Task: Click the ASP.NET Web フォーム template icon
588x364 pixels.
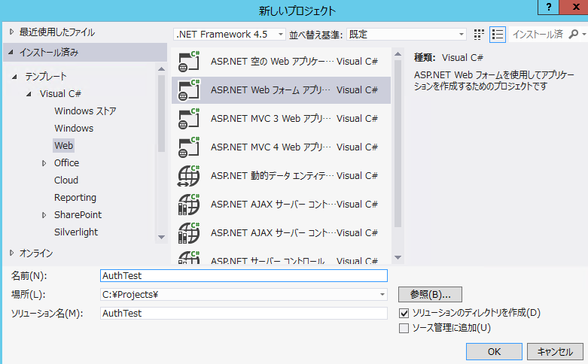Action: 189,90
